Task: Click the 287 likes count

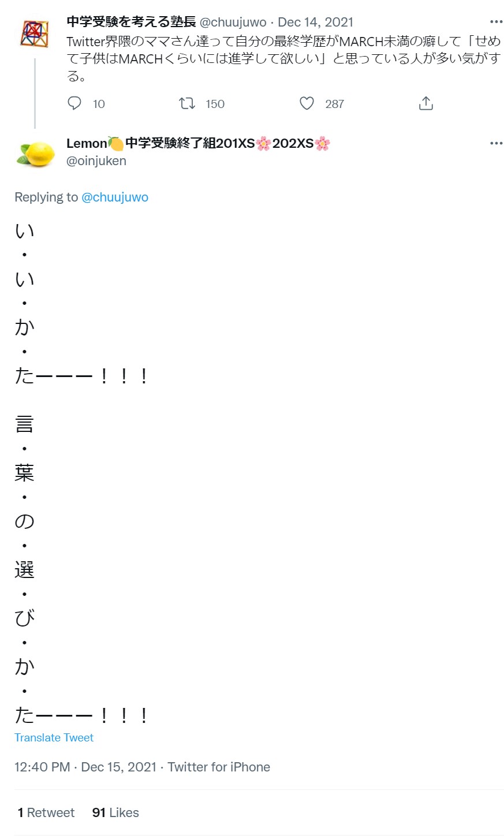Action: (x=334, y=104)
